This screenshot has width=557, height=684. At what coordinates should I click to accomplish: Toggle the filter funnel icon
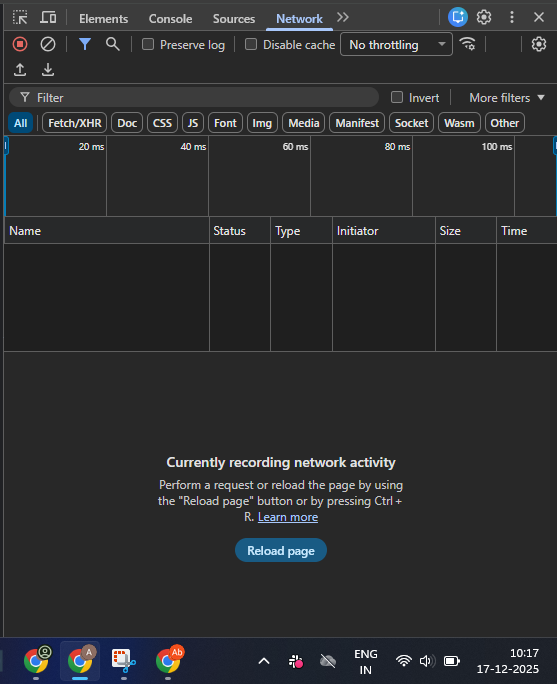[85, 44]
